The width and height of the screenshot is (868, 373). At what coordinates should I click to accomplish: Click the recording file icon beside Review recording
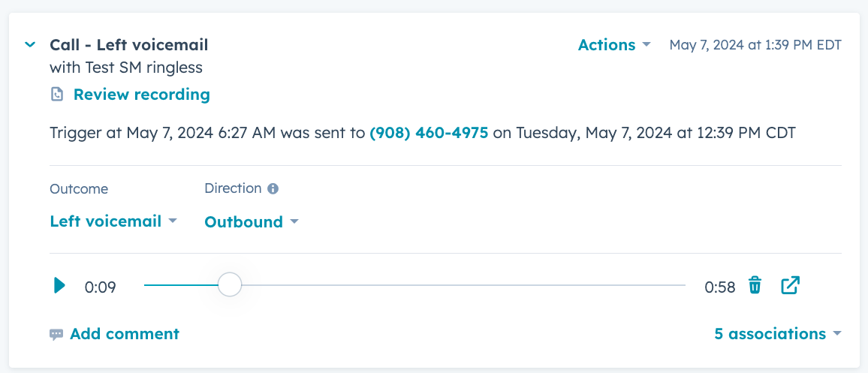click(57, 95)
